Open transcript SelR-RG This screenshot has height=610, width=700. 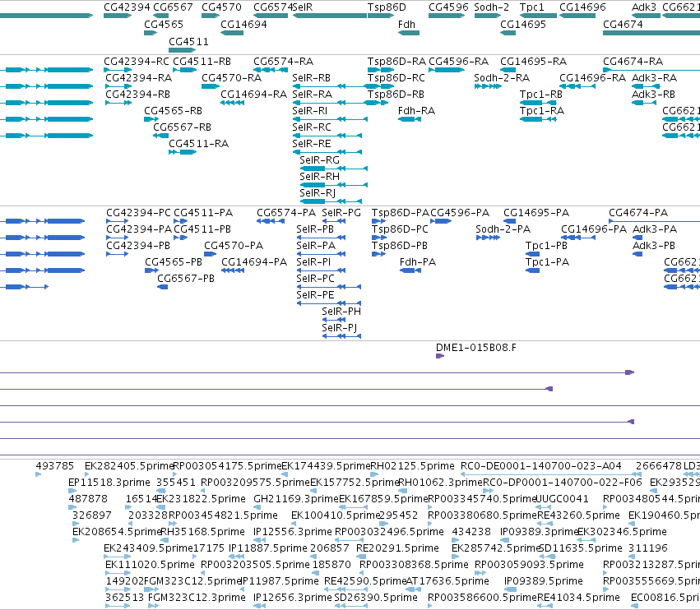click(x=320, y=159)
